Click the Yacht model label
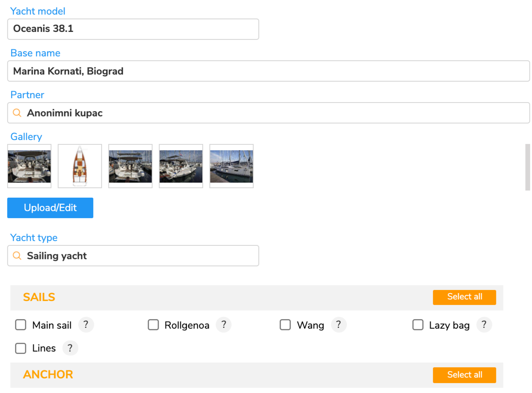 (x=38, y=11)
